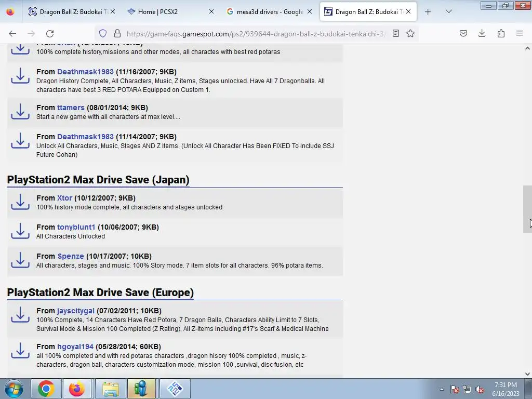Image resolution: width=532 pixels, height=399 pixels.
Task: Close the Home | PCSX2 tab
Action: pyautogui.click(x=211, y=11)
